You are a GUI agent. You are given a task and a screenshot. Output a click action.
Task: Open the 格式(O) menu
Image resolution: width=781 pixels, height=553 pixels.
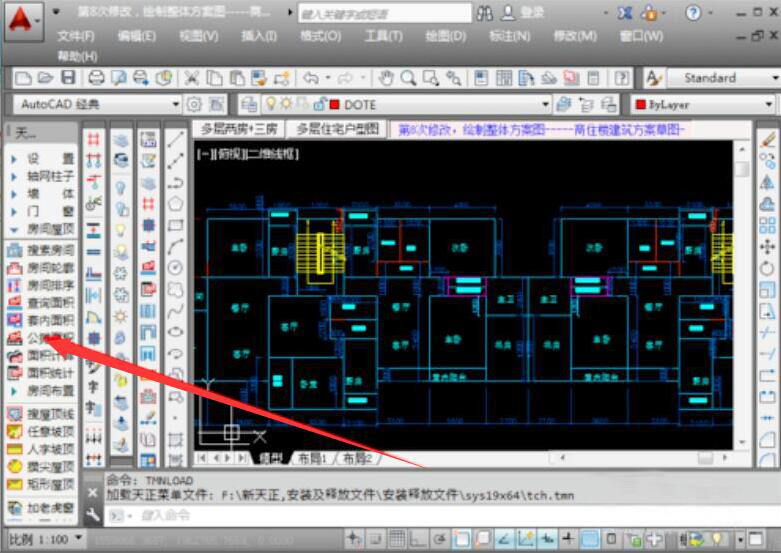(320, 36)
